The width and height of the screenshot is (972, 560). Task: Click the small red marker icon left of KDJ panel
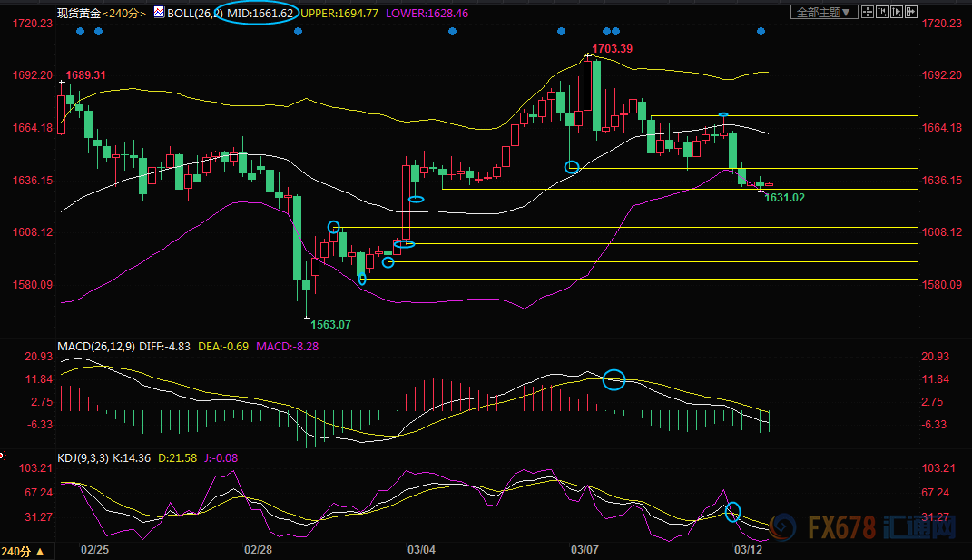[3, 456]
